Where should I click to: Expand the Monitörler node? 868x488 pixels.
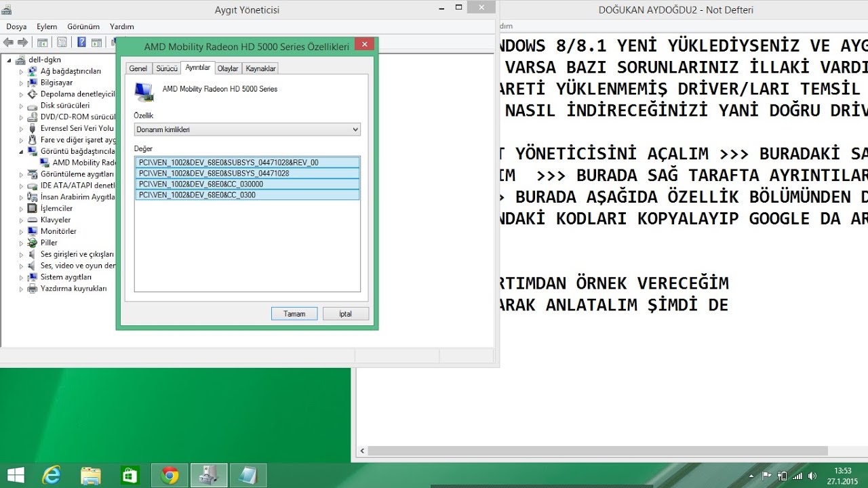21,232
